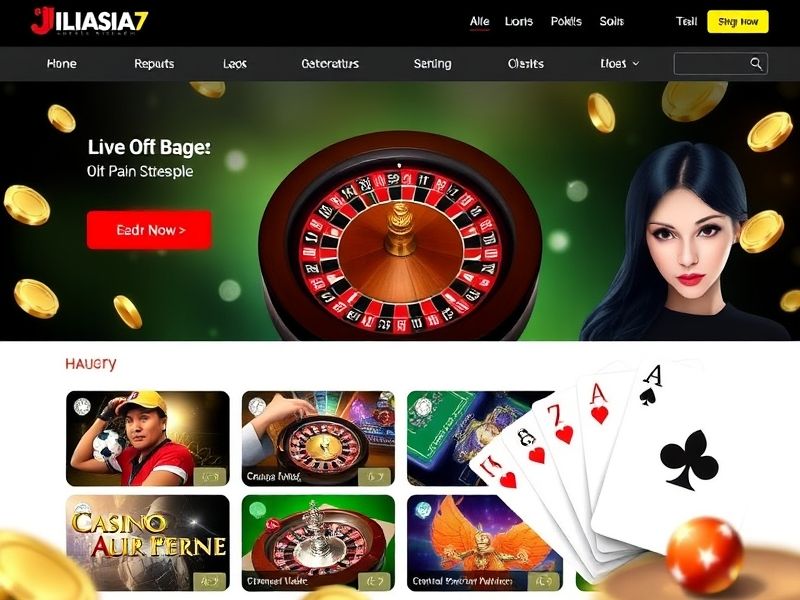
Task: Open the soccer player game thumbnail
Action: click(148, 439)
